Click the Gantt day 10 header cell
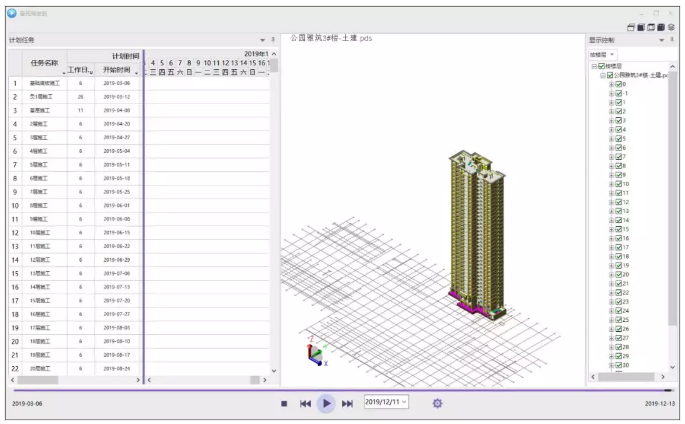 point(207,63)
